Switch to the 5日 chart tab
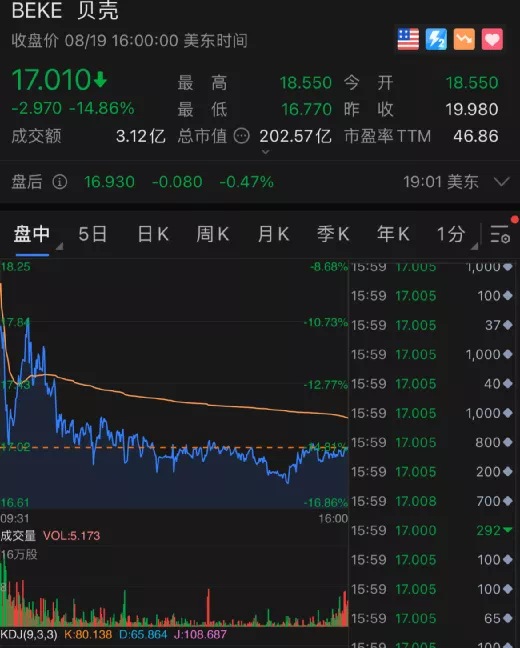 [93, 234]
